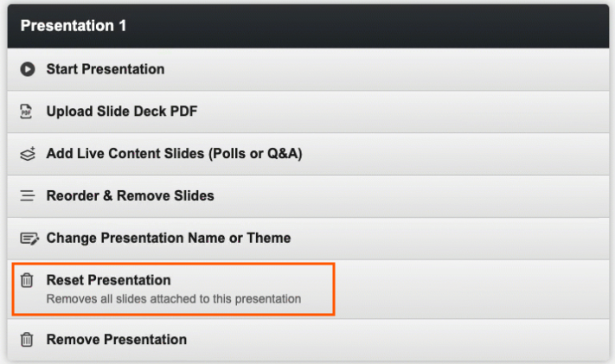This screenshot has height=364, width=615.
Task: Select Reorder & Remove Slides
Action: (130, 195)
